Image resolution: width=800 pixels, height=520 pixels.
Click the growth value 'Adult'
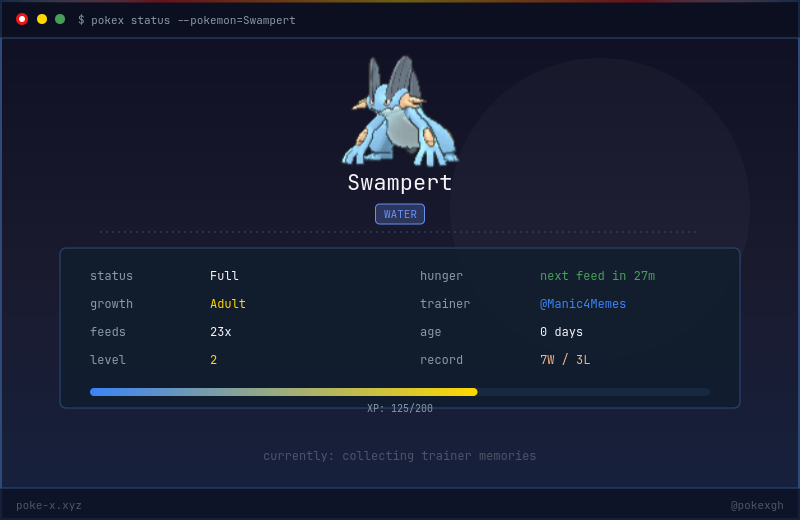[228, 304]
